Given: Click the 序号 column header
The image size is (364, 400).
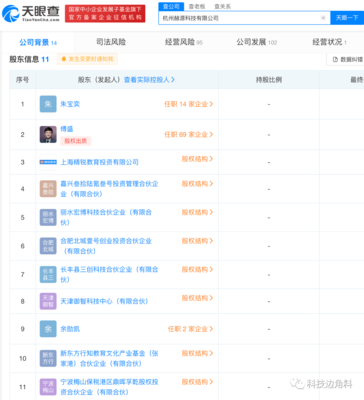Looking at the screenshot, I should click(x=22, y=80).
